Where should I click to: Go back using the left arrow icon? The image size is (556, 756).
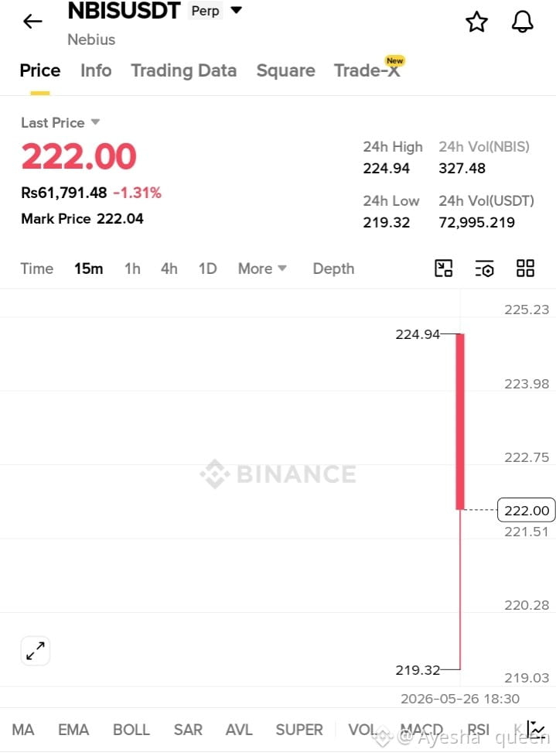tap(32, 21)
